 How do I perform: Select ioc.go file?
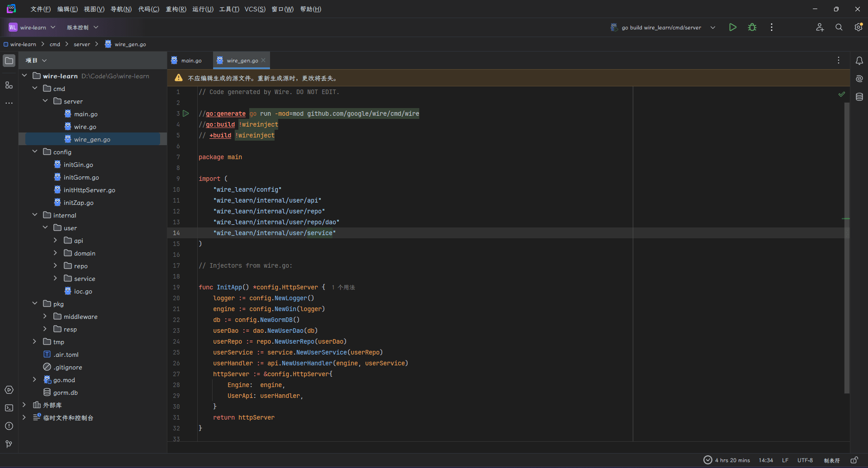tap(83, 291)
